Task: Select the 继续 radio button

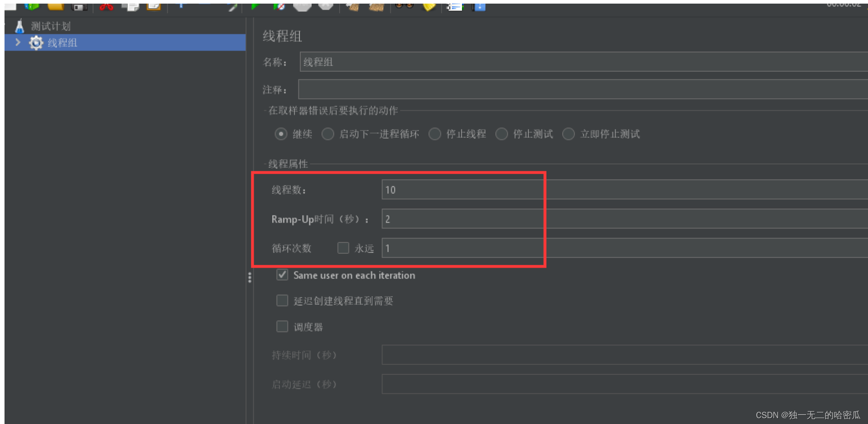Action: click(x=281, y=134)
